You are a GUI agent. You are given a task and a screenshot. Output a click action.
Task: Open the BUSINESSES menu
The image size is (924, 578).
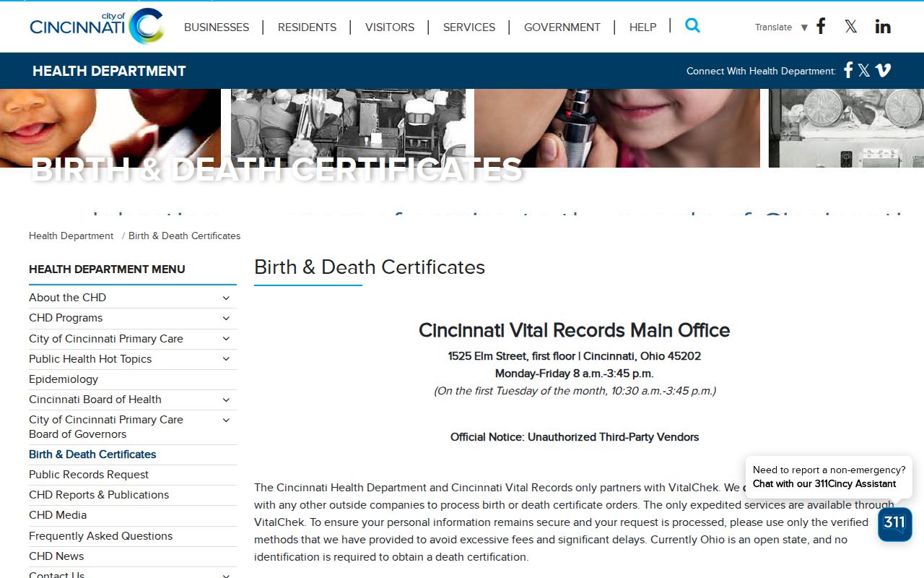point(217,27)
